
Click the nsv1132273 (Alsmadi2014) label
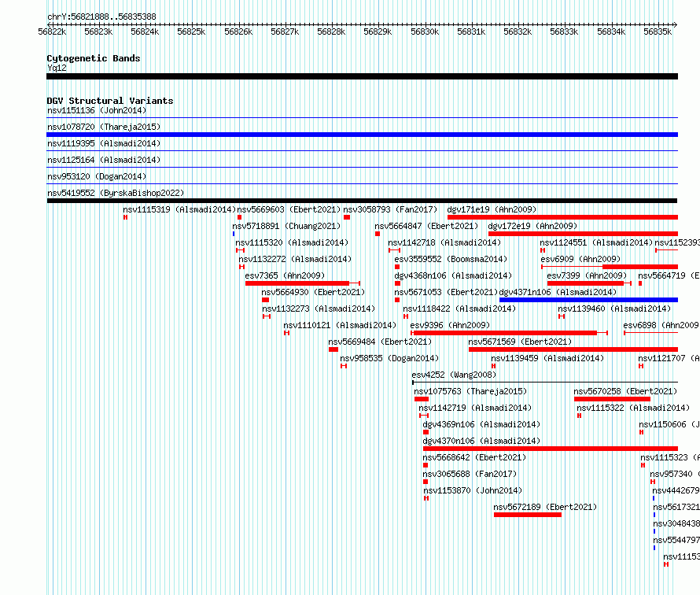[319, 309]
